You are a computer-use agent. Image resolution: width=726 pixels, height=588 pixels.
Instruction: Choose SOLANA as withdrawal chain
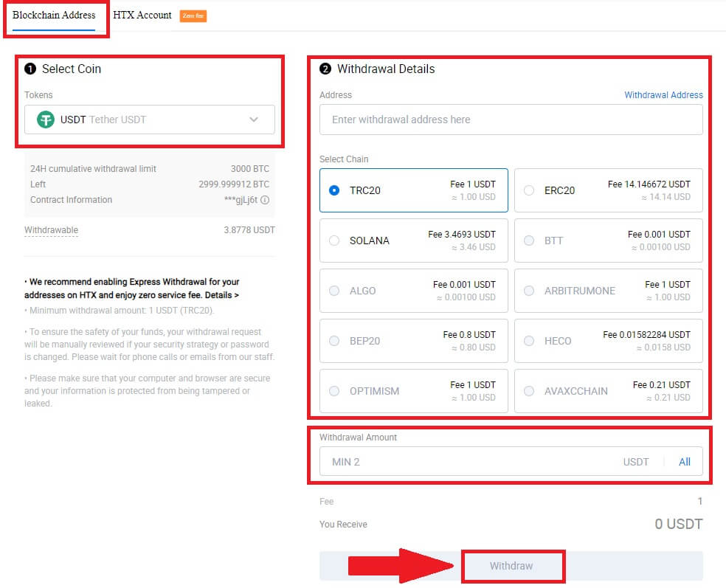334,240
